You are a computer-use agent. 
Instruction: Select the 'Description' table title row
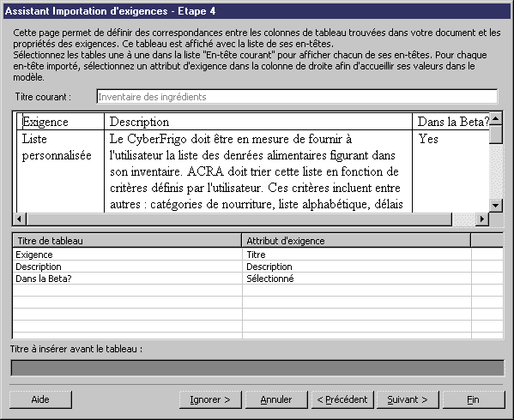point(128,267)
